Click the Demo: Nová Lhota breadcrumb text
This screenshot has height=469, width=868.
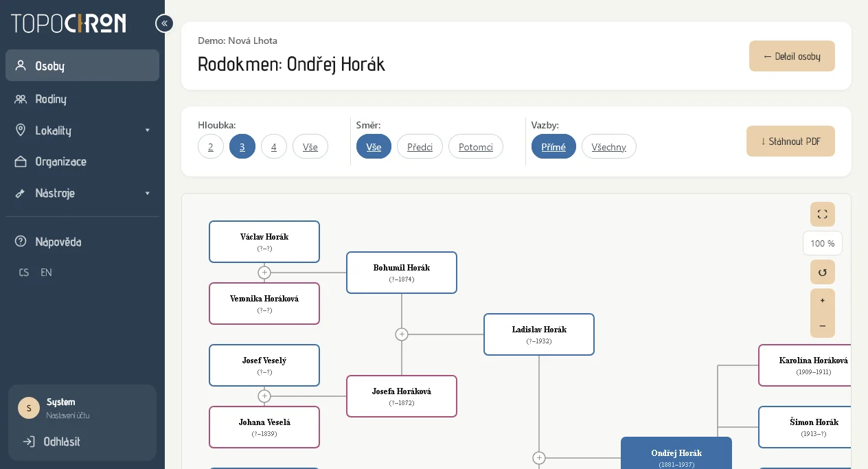[238, 41]
